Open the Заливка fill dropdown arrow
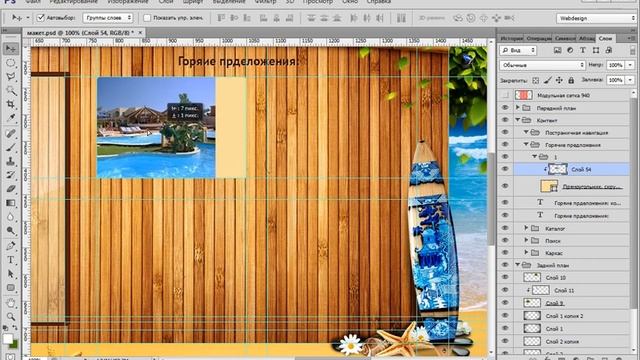Screen dimensions: 640x360 pyautogui.click(x=631, y=80)
